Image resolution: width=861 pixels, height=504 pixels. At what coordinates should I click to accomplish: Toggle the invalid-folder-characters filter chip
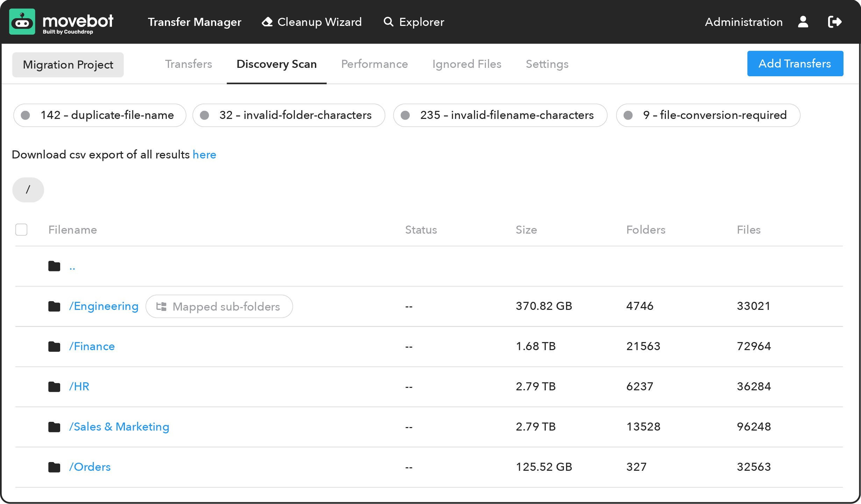(x=289, y=115)
